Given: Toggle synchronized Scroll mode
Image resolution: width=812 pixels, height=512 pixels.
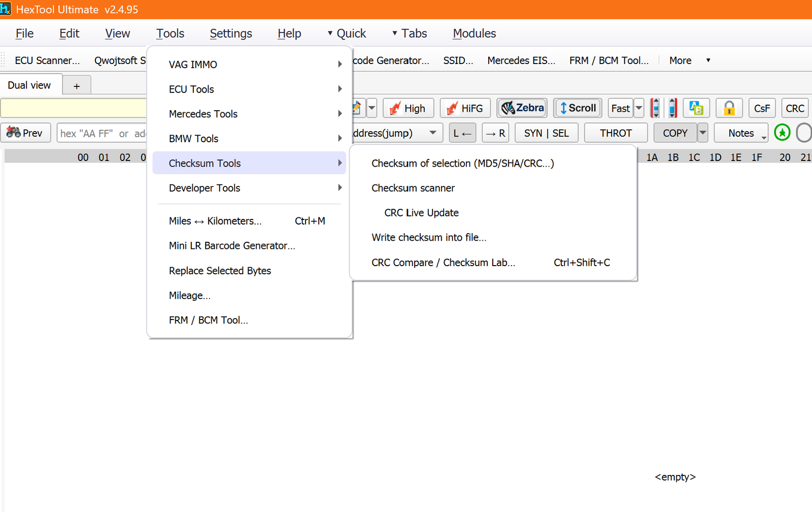Looking at the screenshot, I should click(x=578, y=108).
